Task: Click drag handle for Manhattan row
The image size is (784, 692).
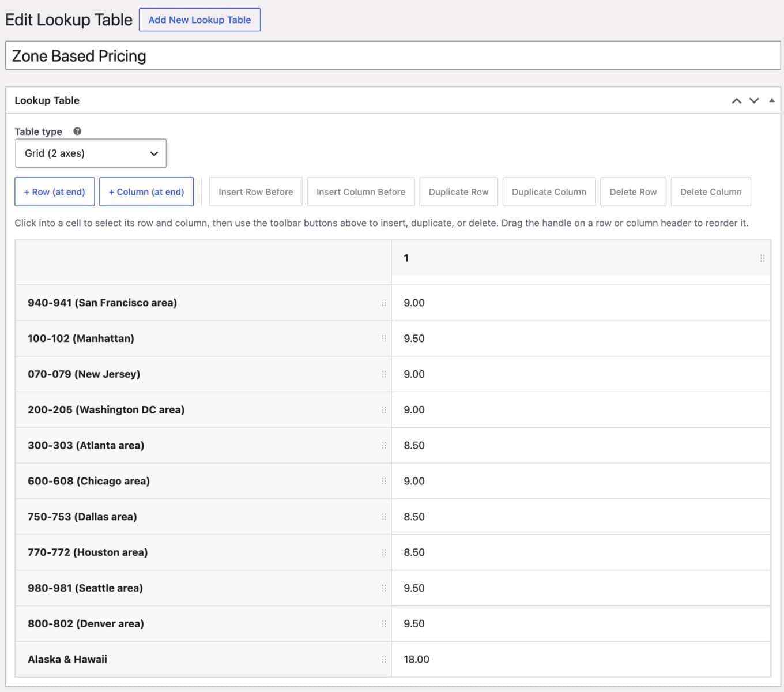Action: tap(384, 339)
